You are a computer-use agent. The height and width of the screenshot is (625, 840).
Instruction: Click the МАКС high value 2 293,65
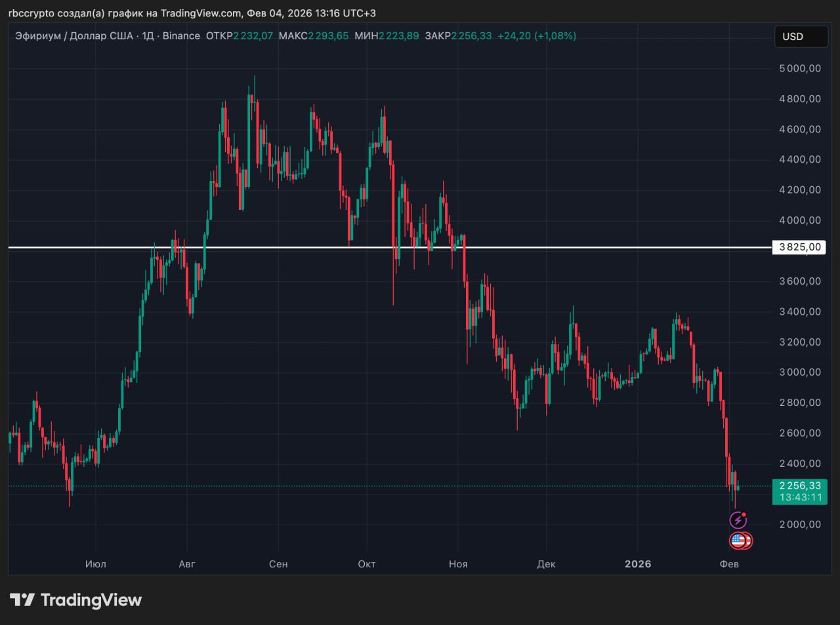328,36
